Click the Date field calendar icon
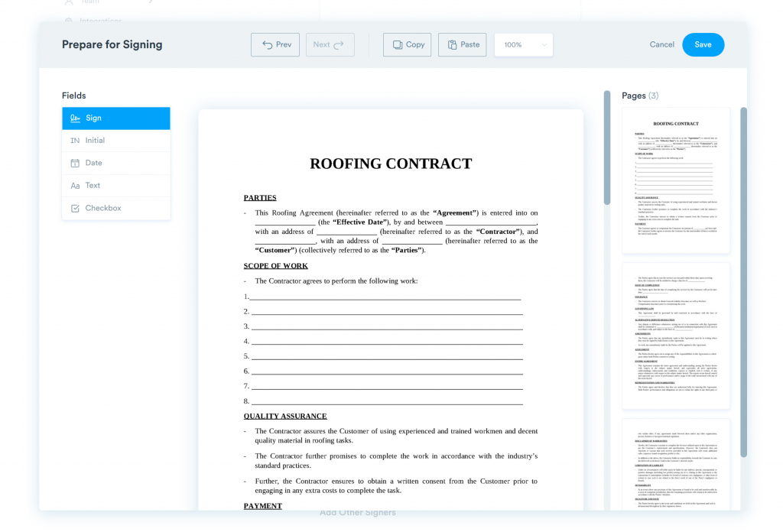Screen dimensions: 783x532 tap(75, 163)
